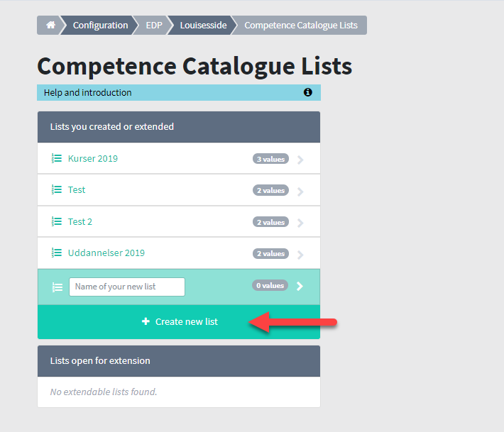504x432 pixels.
Task: Go to home via breadcrumb house icon
Action: (x=50, y=25)
